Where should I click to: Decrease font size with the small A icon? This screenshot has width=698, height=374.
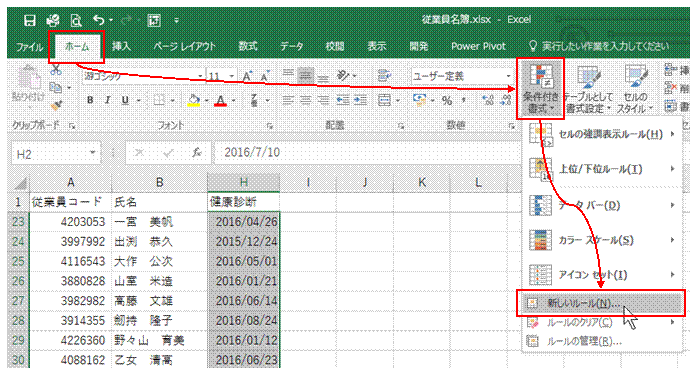click(266, 76)
